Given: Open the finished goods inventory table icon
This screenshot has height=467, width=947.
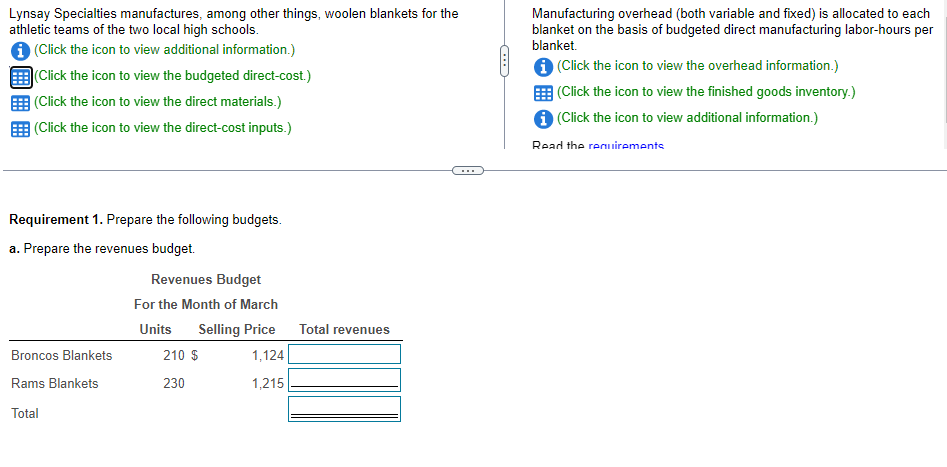Looking at the screenshot, I should (544, 93).
